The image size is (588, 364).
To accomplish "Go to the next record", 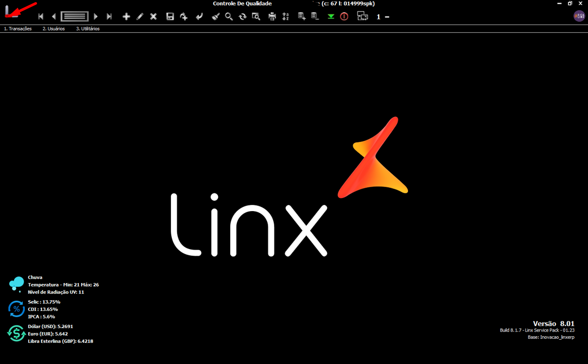I will pos(96,17).
